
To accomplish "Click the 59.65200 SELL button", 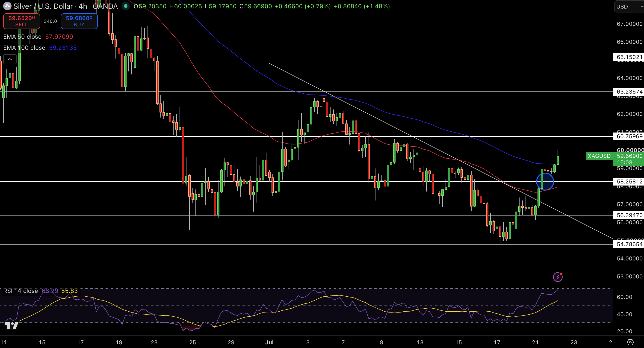I will (21, 21).
